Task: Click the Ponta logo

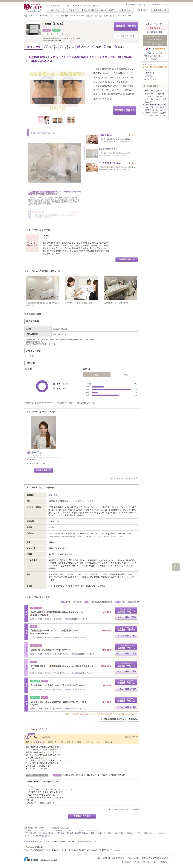Action: click(160, 49)
